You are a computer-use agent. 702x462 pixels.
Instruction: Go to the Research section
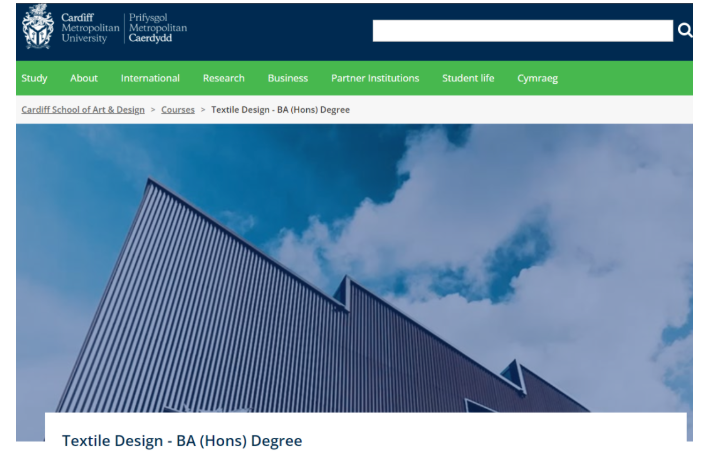pos(223,78)
